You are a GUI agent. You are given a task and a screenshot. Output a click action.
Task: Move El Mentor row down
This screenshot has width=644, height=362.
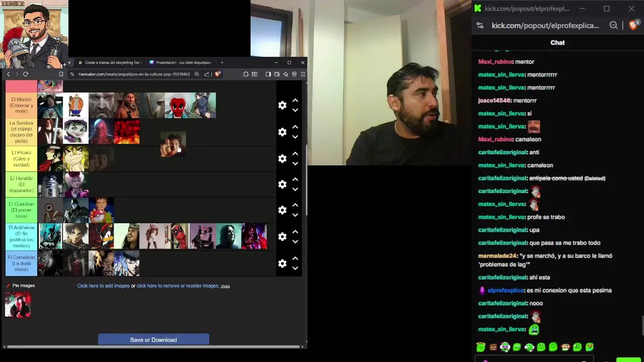pos(295,110)
